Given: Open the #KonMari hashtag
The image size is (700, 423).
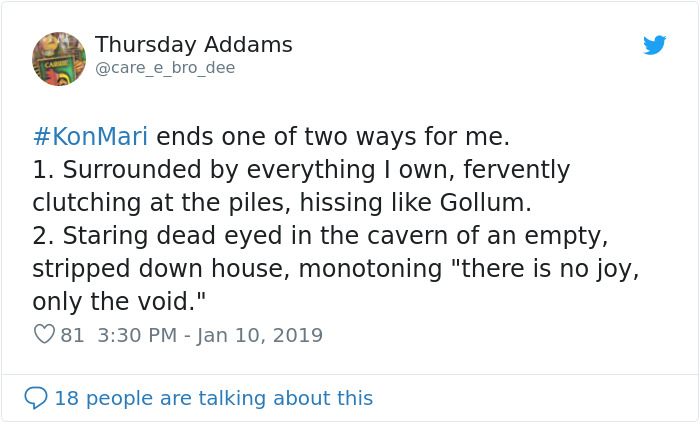Looking at the screenshot, I should tap(90, 136).
